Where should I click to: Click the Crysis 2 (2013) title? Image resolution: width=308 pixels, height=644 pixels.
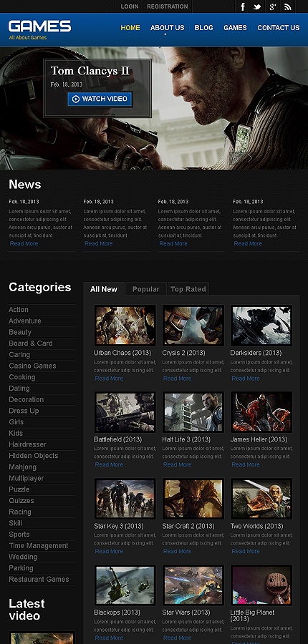(183, 353)
